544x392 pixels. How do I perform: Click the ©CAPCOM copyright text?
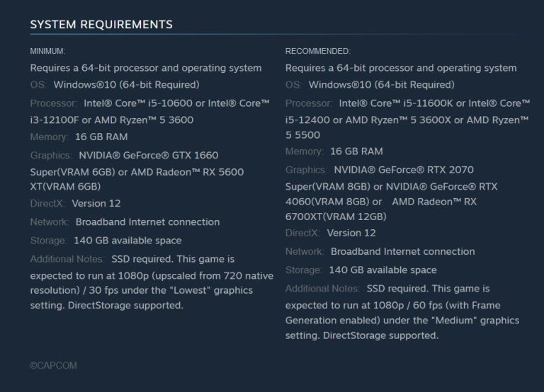[x=53, y=366]
